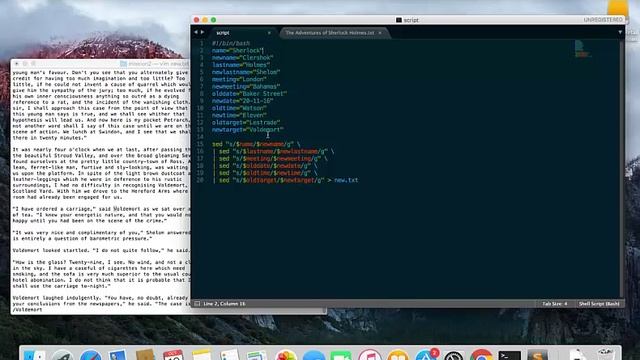
Task: Close the script tab
Action: (x=269, y=33)
